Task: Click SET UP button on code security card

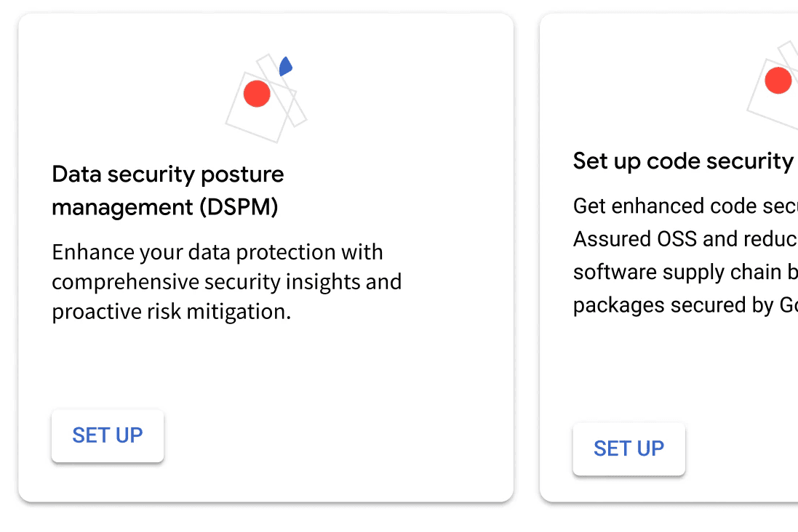Action: (629, 449)
